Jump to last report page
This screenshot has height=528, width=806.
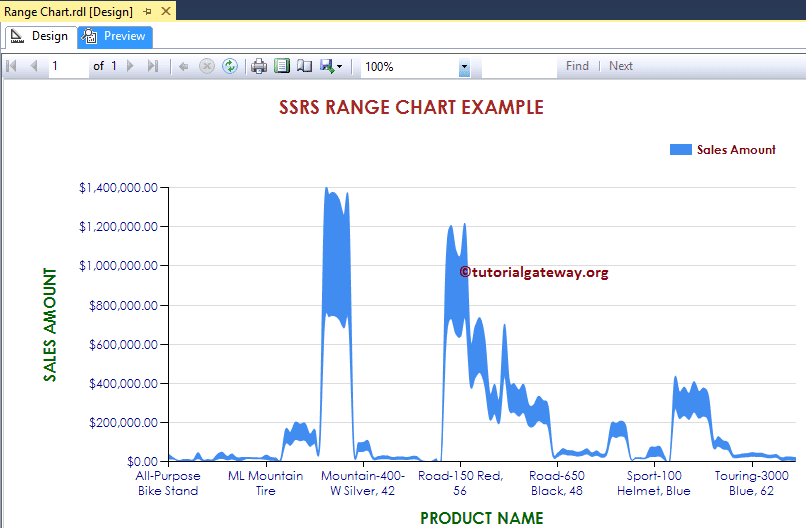[153, 66]
